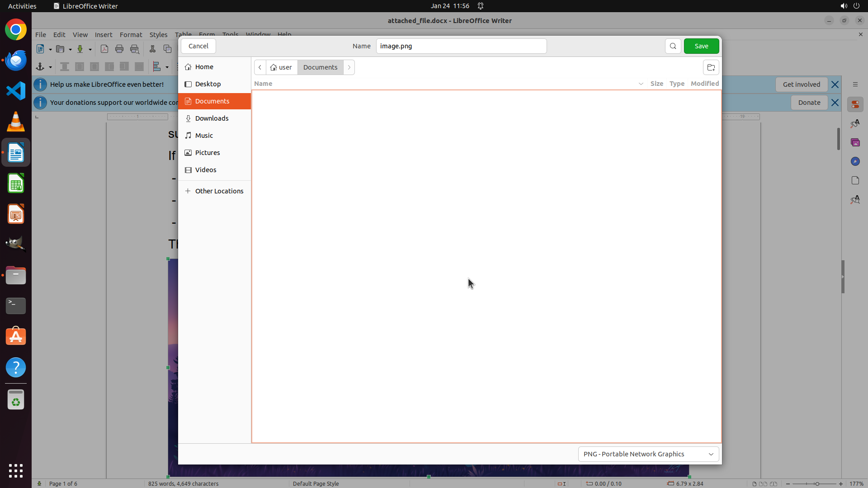The image size is (868, 488).
Task: Open the Gallery sidebar panel
Action: point(855,142)
